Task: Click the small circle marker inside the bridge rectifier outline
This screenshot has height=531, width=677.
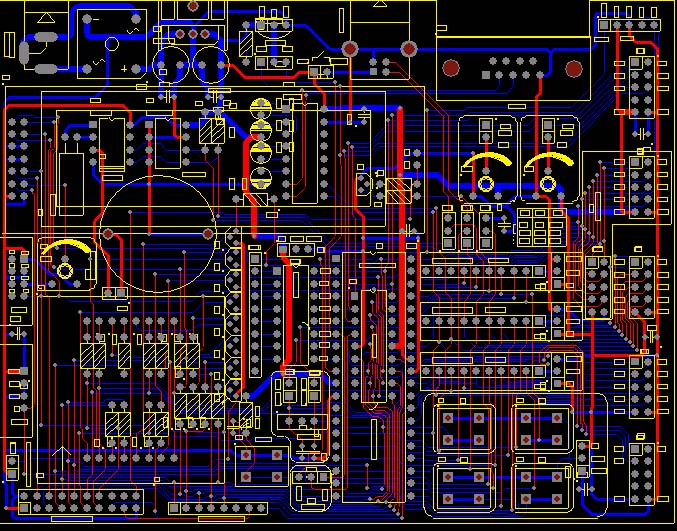Action: pos(112,44)
